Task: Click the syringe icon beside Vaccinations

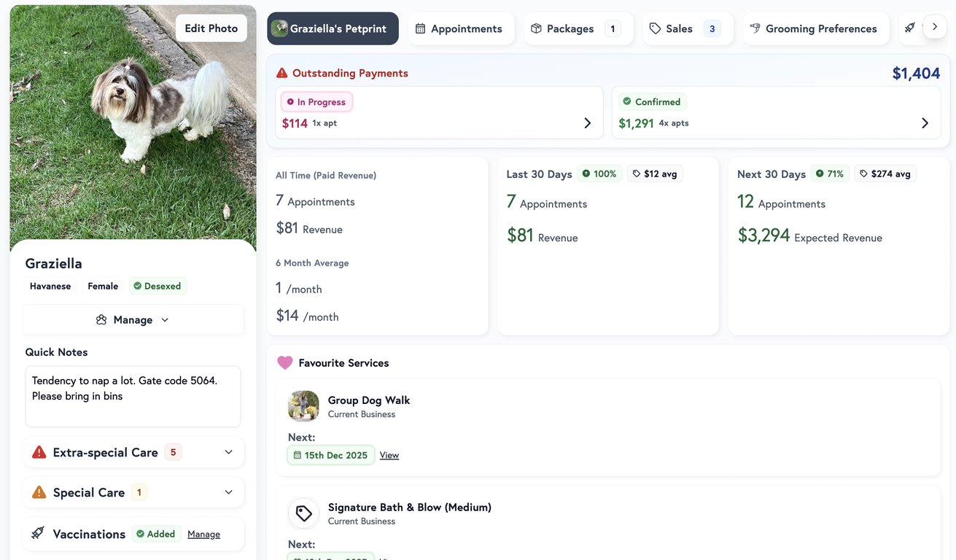Action: (x=38, y=532)
